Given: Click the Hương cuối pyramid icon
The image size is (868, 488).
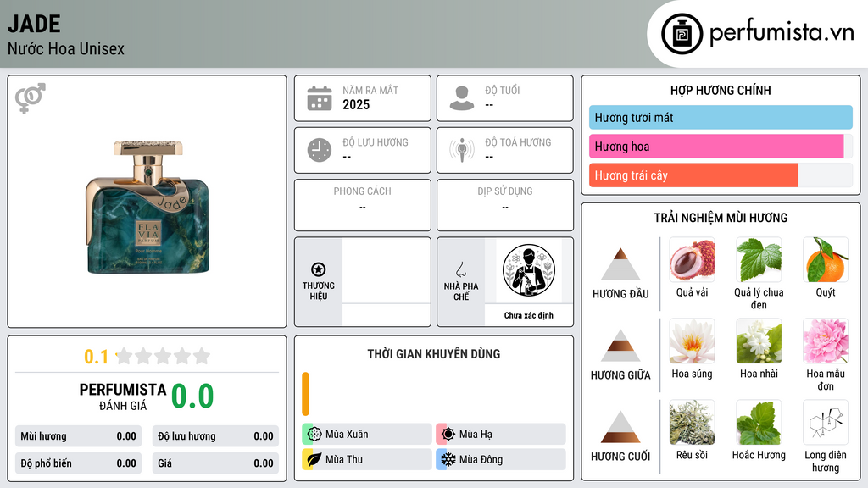Looking at the screenshot, I should click(x=620, y=427).
